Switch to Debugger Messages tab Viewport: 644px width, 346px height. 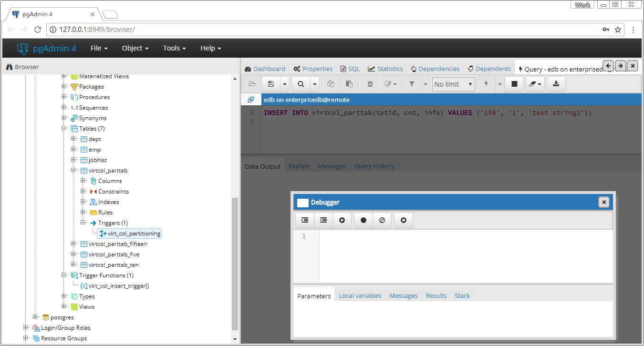(x=404, y=295)
